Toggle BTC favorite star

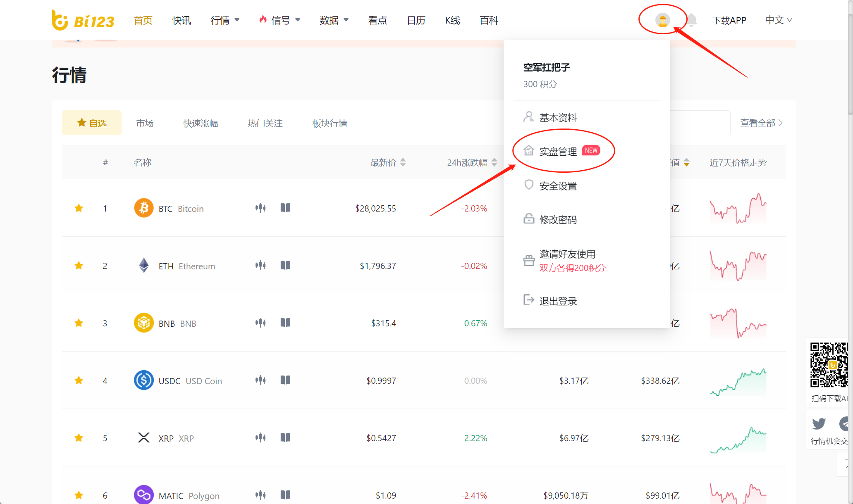coord(79,208)
